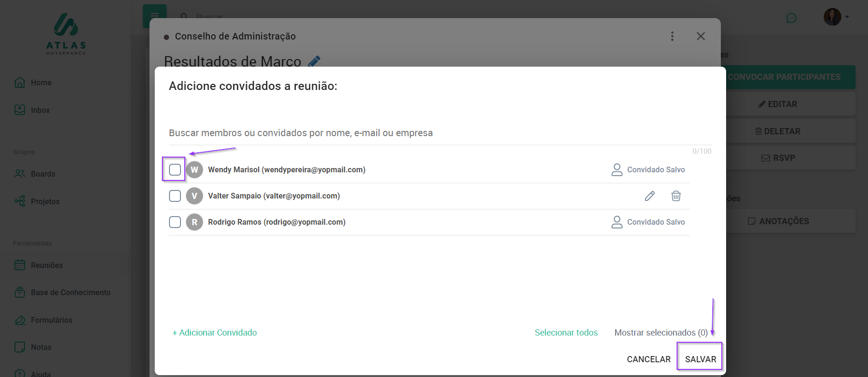Delete Valter Sampaio using the trash icon
868x377 pixels.
[x=676, y=196]
